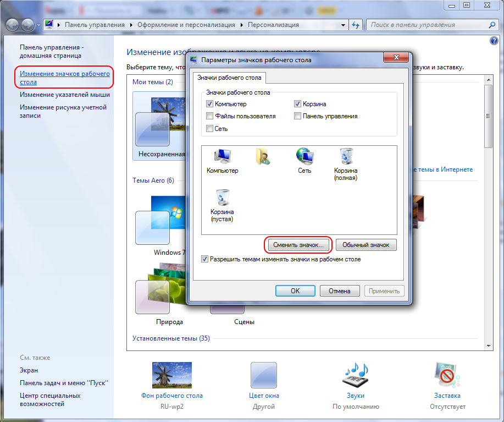This screenshot has width=504, height=422.
Task: Open the Цвет окна color icon
Action: coord(264,375)
